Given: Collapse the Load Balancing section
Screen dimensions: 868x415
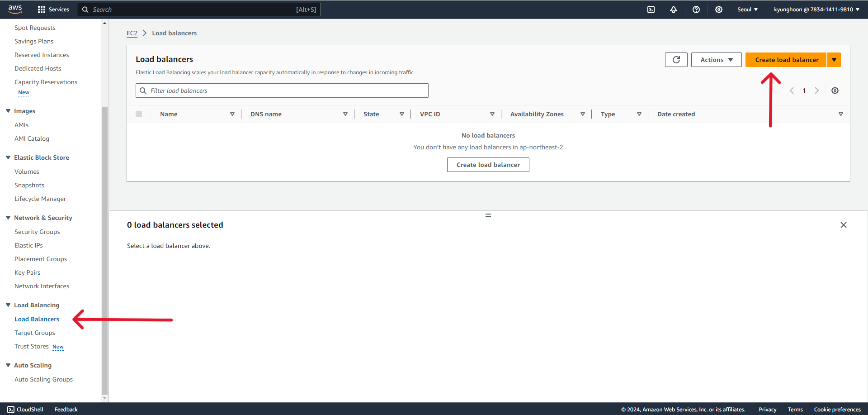Looking at the screenshot, I should click(x=8, y=305).
